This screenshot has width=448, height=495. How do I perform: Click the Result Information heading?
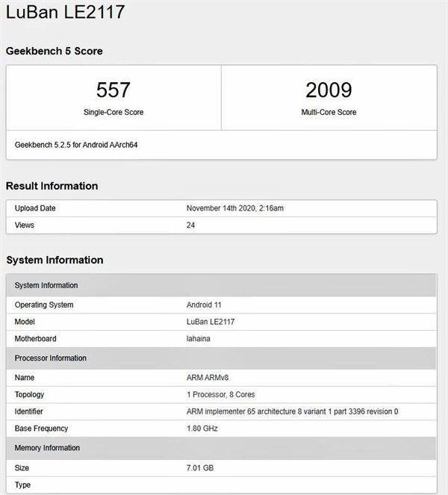point(52,186)
